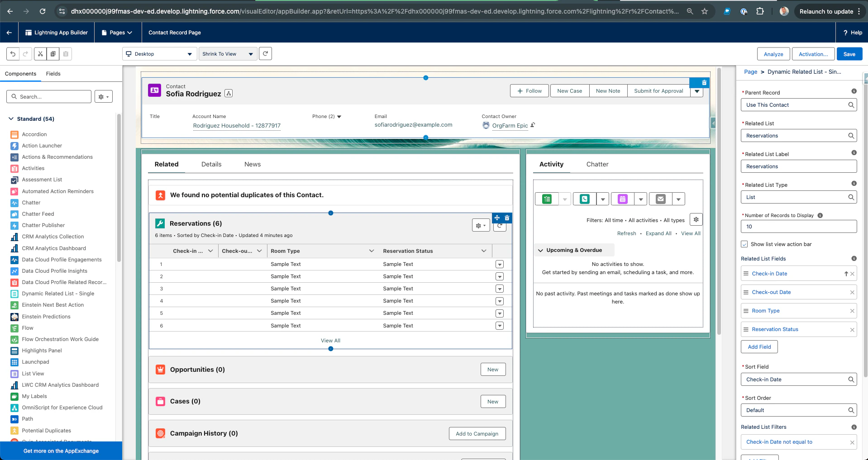Click the Add to Campaign button
This screenshot has width=868, height=460.
click(x=477, y=434)
